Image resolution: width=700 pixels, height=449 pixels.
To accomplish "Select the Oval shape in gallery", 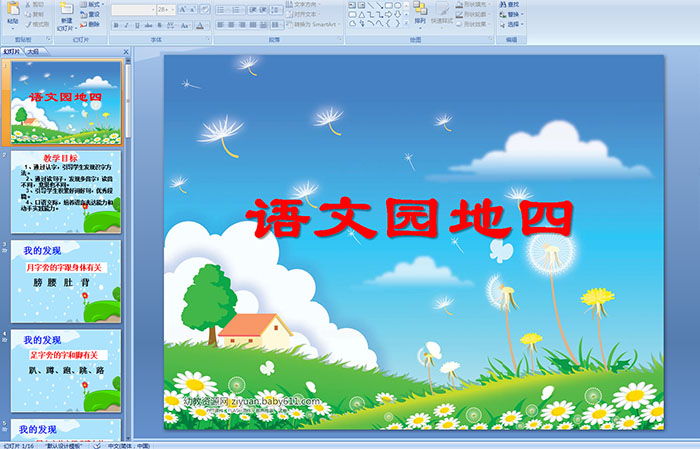I will pos(397,5).
